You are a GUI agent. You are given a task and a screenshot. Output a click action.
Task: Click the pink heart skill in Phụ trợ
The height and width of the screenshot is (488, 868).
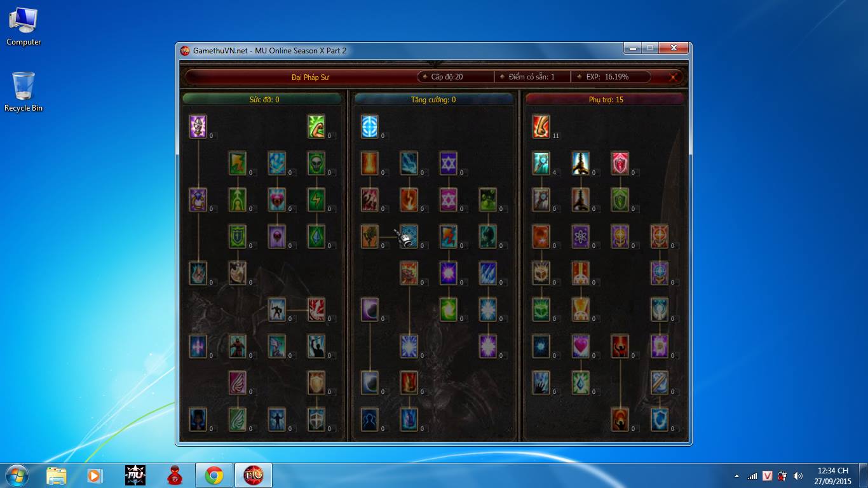point(581,346)
